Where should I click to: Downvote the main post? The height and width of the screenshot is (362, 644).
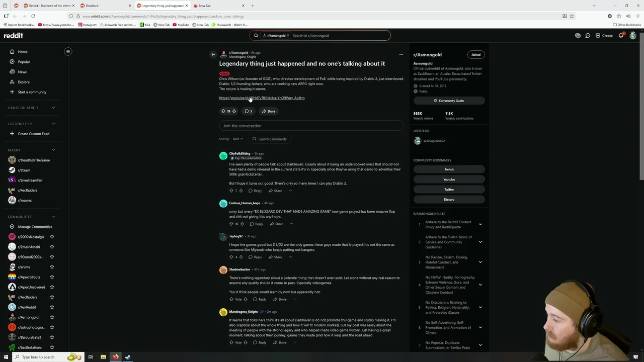(x=234, y=111)
